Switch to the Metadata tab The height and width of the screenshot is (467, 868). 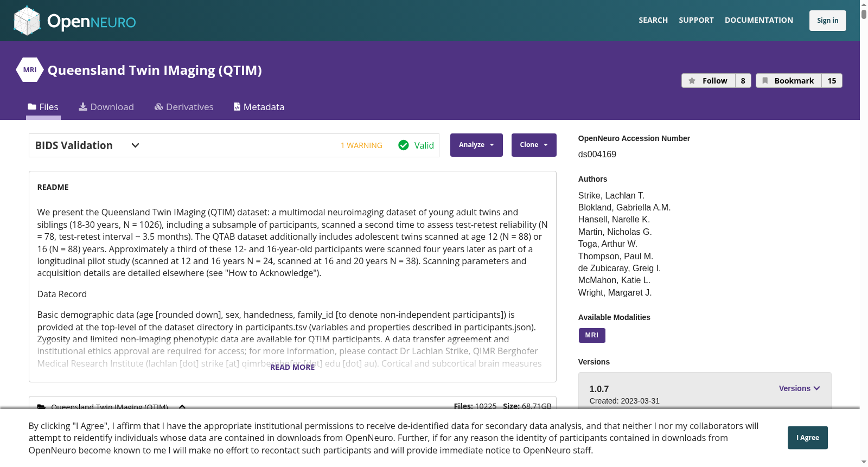tap(259, 107)
